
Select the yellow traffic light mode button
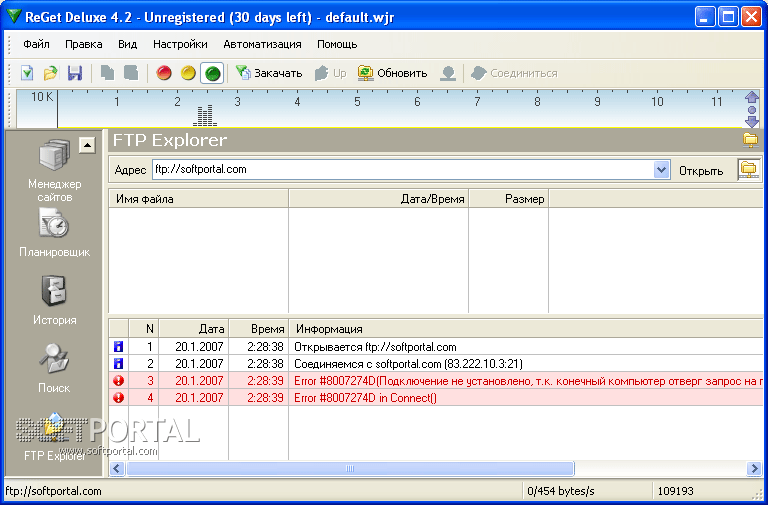[x=188, y=73]
